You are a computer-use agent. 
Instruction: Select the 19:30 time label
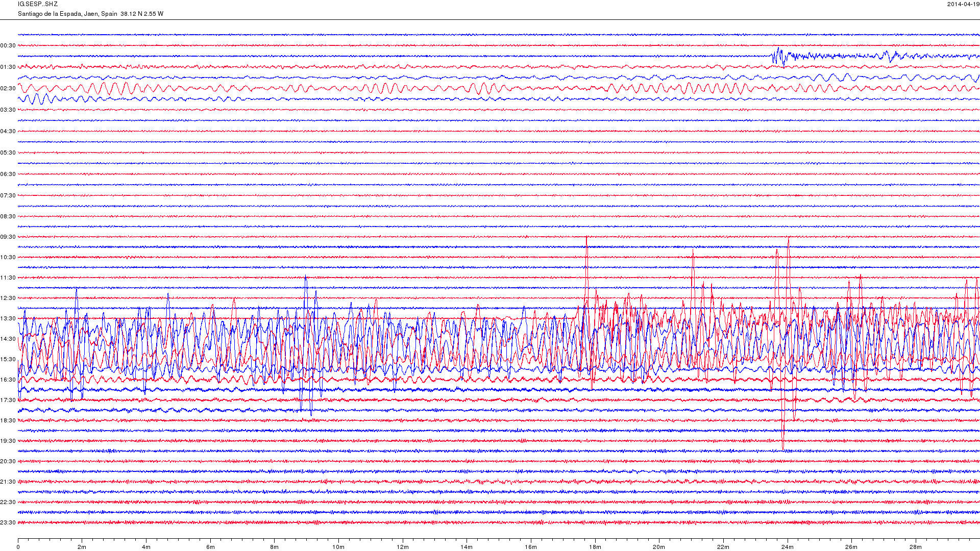tap(8, 441)
